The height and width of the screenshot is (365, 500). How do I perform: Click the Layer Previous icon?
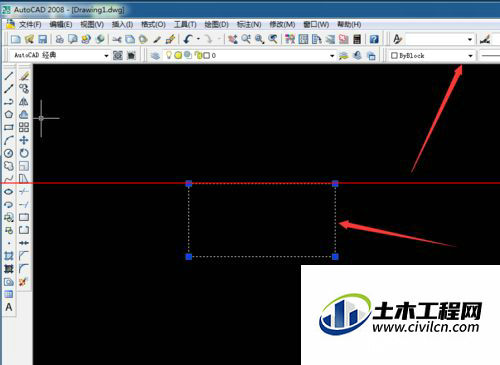[x=357, y=56]
